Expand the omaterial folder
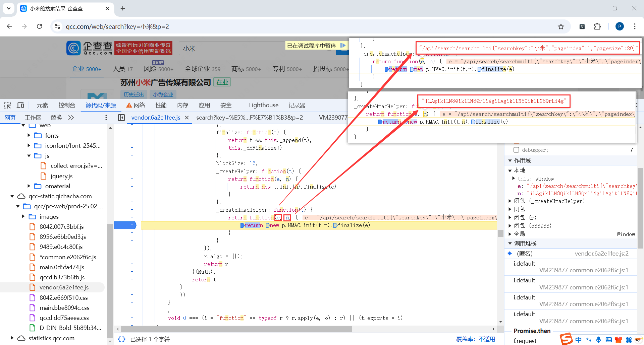The image size is (644, 345). click(29, 186)
